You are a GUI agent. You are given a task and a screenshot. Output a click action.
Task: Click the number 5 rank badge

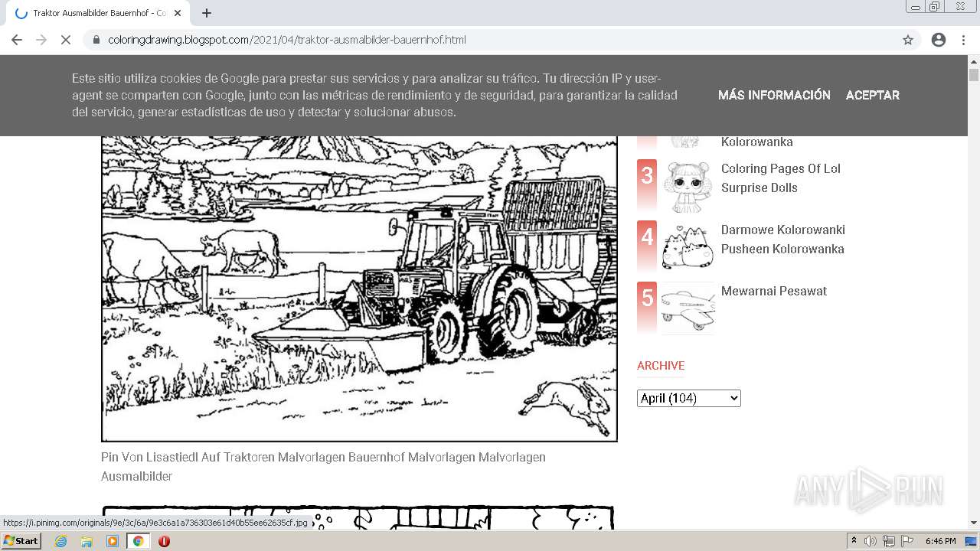click(x=647, y=308)
